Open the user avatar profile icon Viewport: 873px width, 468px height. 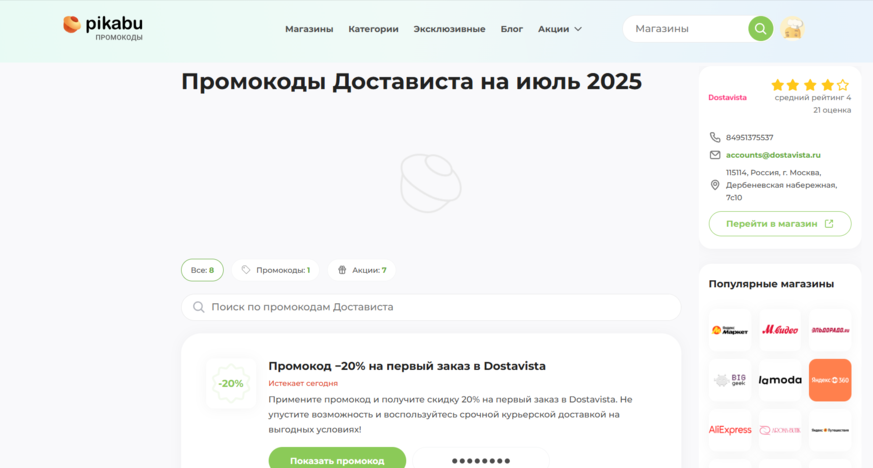tap(792, 28)
